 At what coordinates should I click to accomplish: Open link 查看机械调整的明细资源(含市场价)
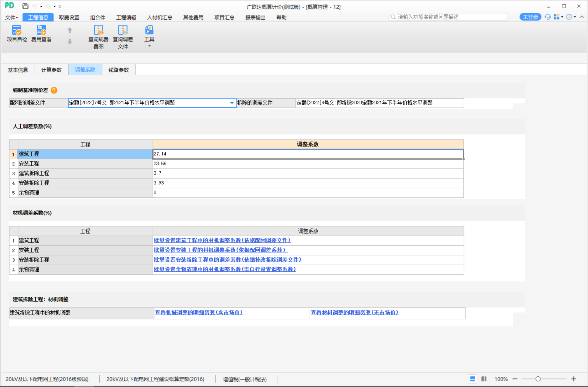[x=199, y=313]
